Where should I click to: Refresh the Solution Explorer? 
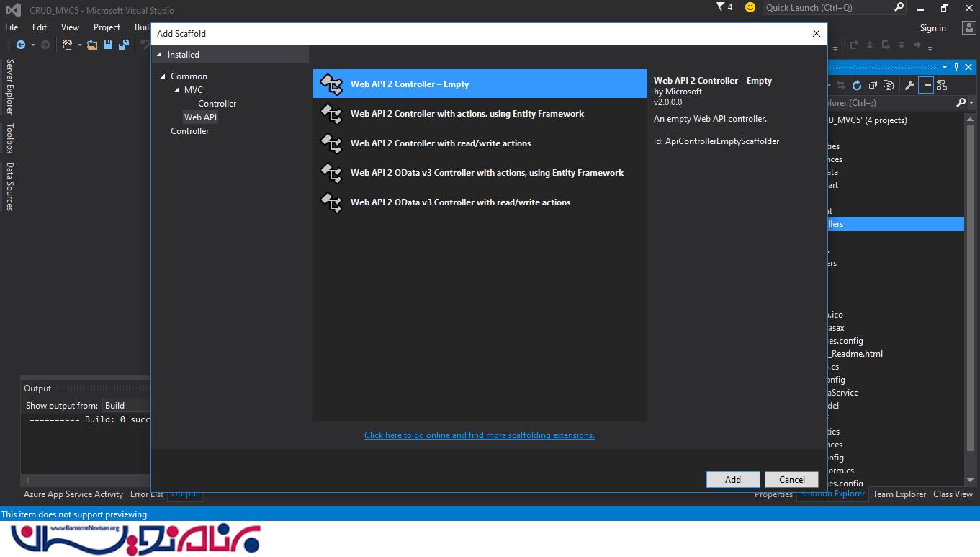click(857, 85)
